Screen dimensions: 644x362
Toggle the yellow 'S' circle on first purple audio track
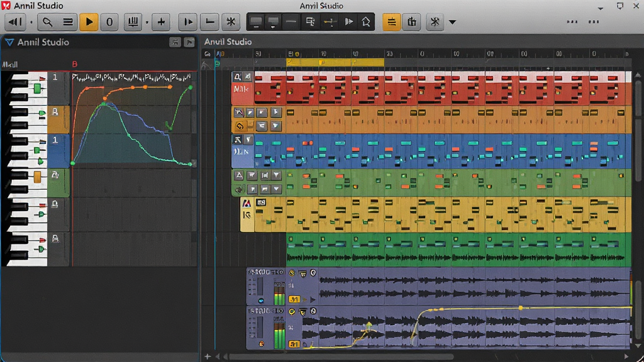pos(292,273)
